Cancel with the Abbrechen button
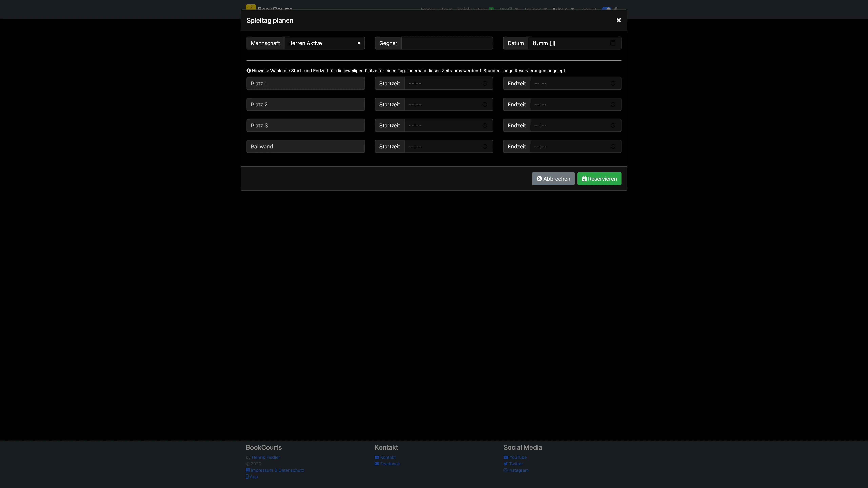This screenshot has height=488, width=868. (x=553, y=178)
